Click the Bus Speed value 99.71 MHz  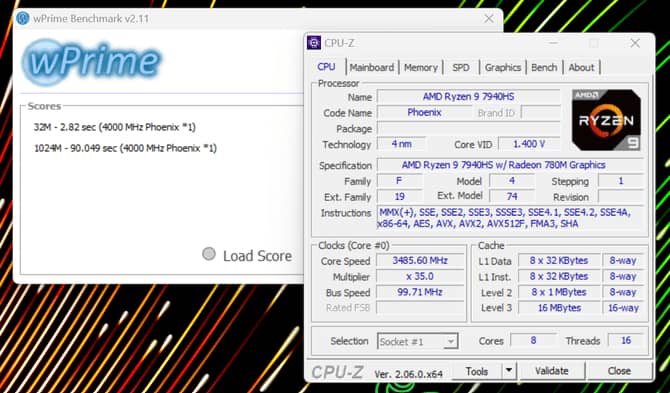pos(420,292)
